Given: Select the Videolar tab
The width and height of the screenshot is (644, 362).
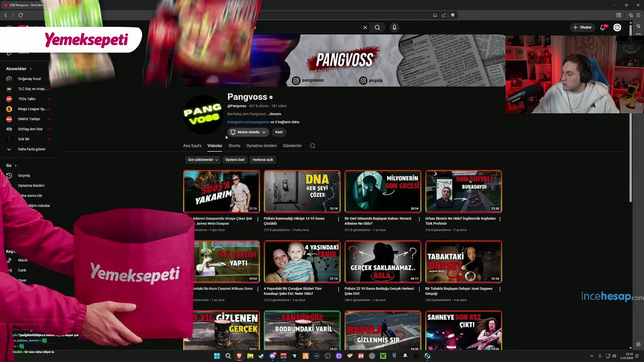Looking at the screenshot, I should [215, 146].
